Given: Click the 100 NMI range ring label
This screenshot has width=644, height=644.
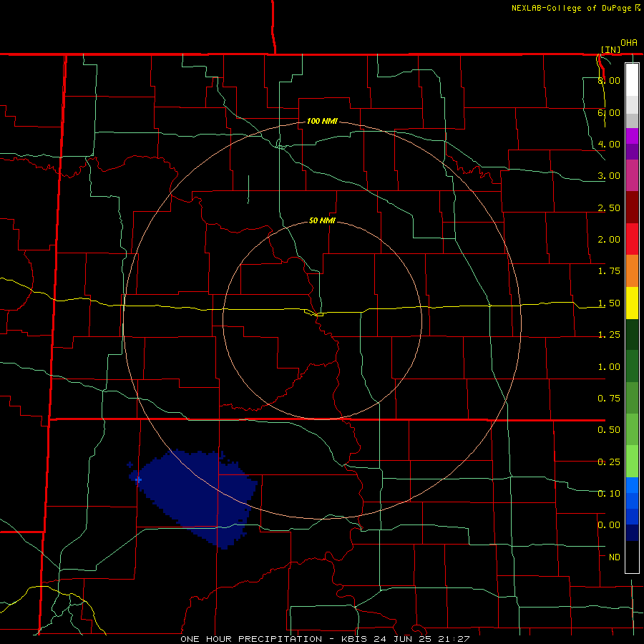Looking at the screenshot, I should [322, 121].
